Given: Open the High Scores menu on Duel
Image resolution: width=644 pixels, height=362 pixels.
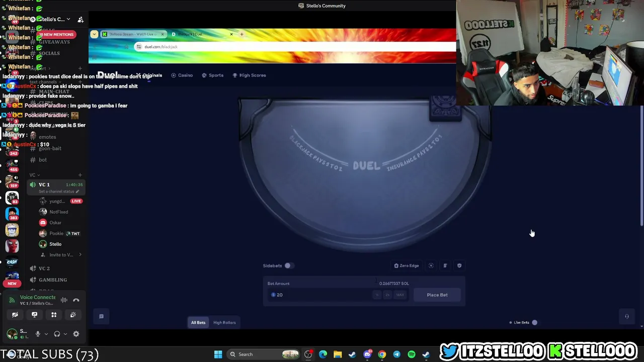Looking at the screenshot, I should pos(249,75).
